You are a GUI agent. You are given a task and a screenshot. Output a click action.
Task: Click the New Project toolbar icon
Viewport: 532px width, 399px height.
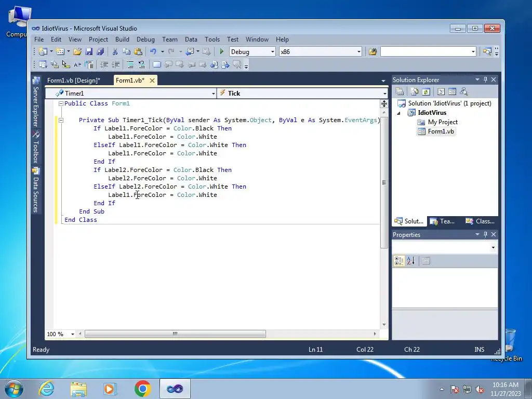(x=43, y=51)
